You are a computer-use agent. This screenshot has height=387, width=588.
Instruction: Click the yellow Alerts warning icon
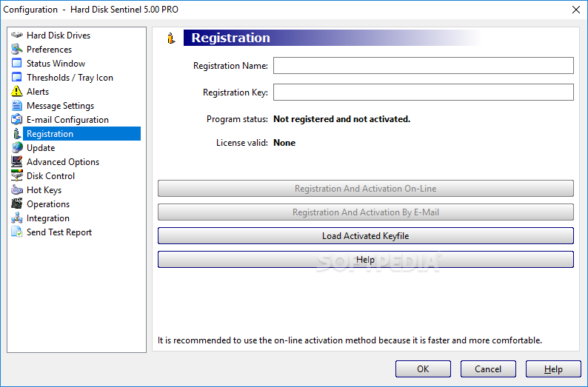pyautogui.click(x=17, y=92)
